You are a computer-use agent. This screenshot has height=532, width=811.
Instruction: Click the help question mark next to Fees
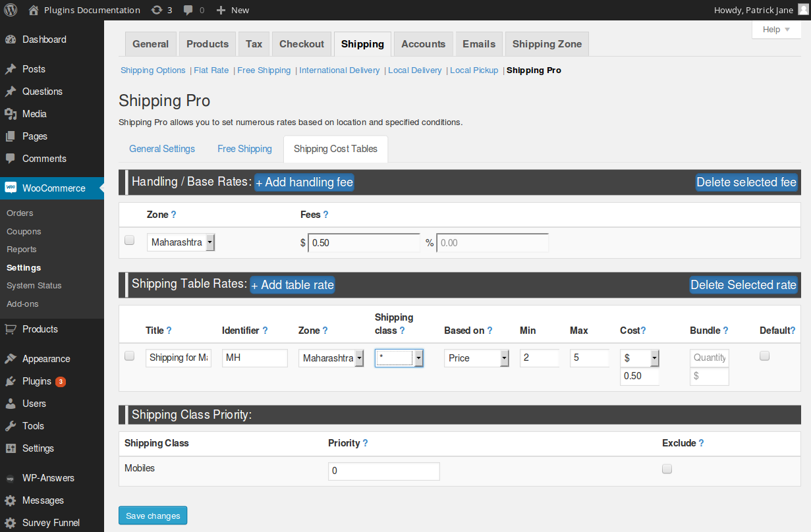[x=325, y=215]
